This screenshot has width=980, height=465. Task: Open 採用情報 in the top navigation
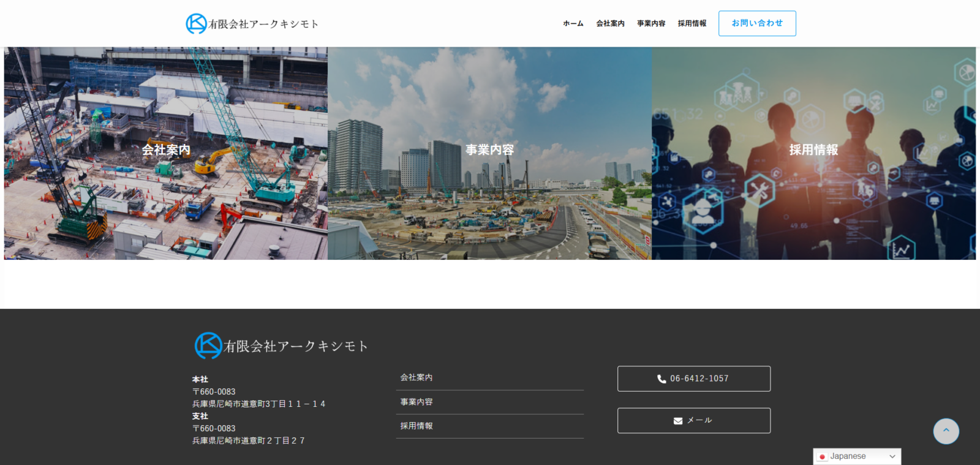692,24
